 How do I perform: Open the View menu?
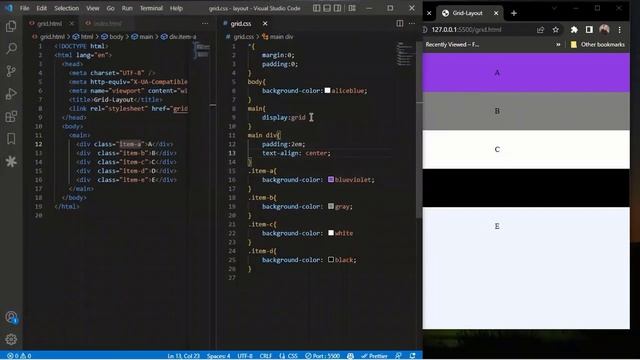93,8
